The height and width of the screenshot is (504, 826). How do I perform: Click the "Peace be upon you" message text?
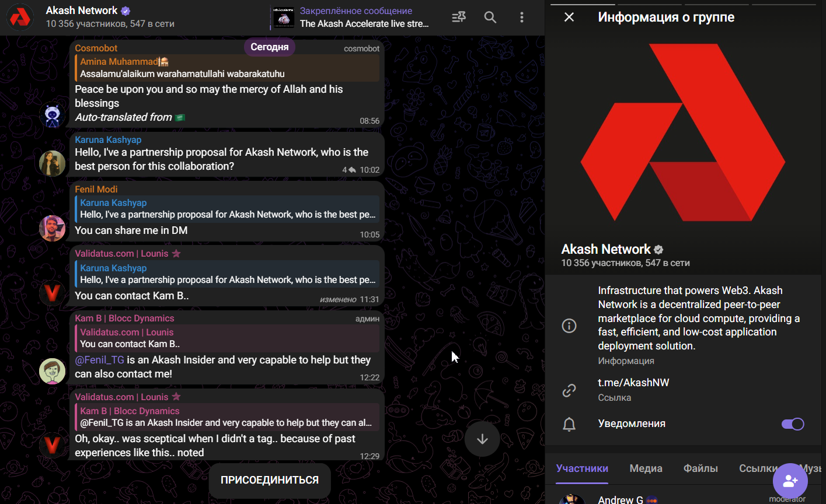[208, 96]
